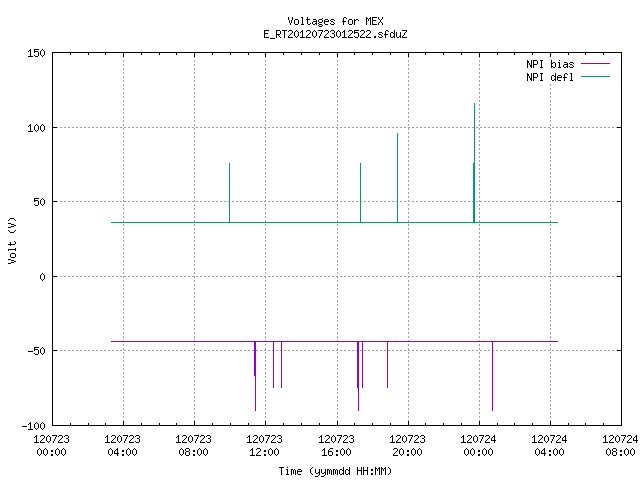Click the green spike peaking just below 100 V

click(x=398, y=178)
